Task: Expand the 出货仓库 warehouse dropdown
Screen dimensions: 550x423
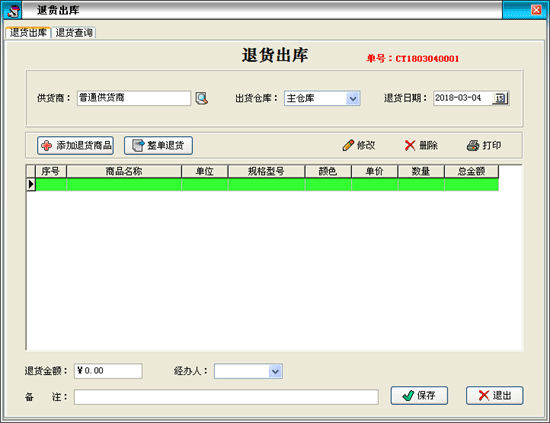Action: tap(353, 99)
